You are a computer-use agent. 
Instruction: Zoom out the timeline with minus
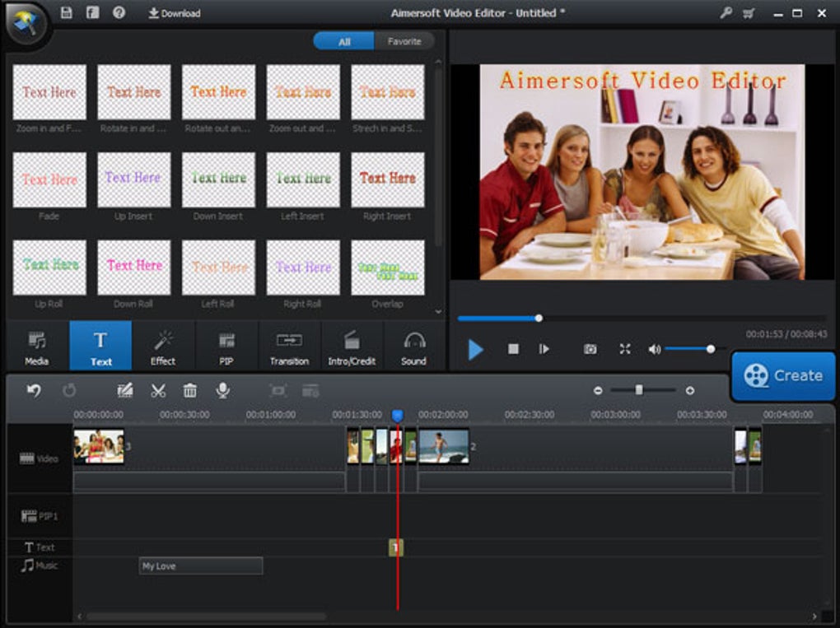[598, 390]
